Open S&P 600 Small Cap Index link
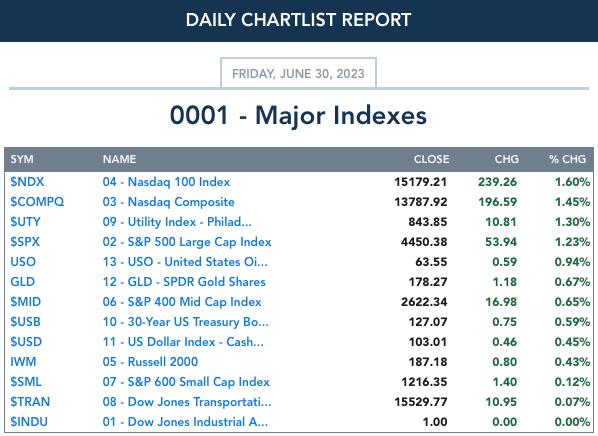 186,382
